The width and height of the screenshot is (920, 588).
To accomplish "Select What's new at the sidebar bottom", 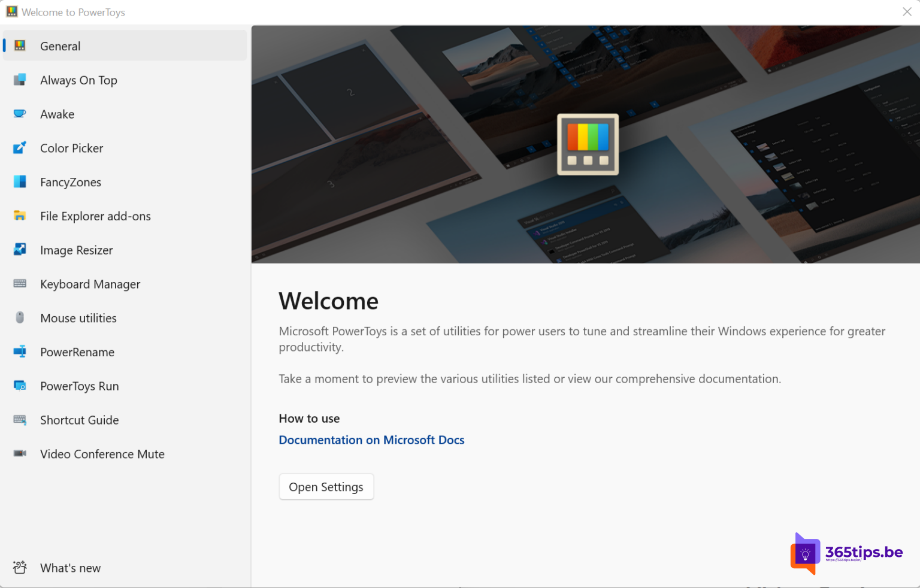I will point(70,567).
